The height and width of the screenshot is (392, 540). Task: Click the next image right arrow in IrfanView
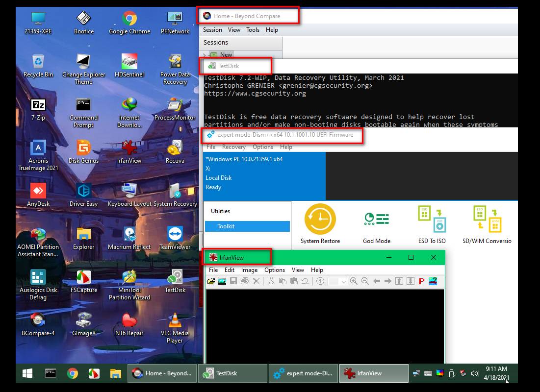pyautogui.click(x=388, y=281)
